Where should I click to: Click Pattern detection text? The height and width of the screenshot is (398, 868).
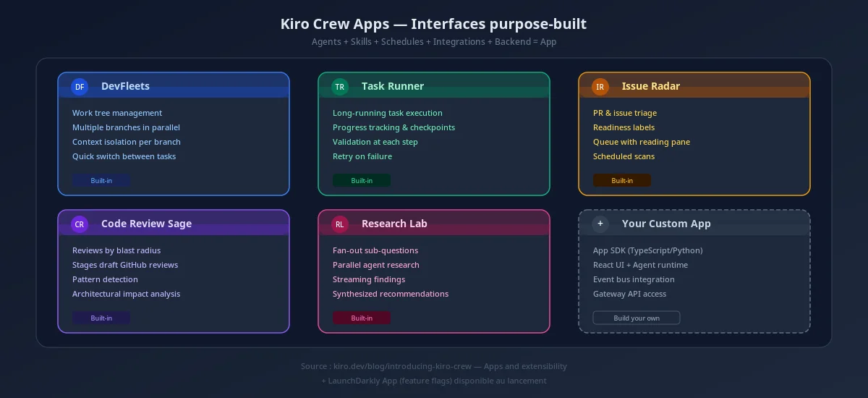pyautogui.click(x=105, y=279)
